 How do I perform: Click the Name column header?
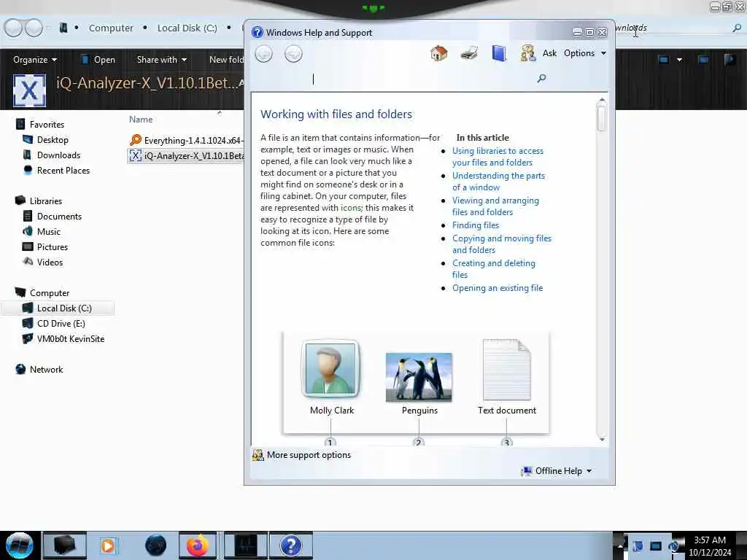[141, 120]
